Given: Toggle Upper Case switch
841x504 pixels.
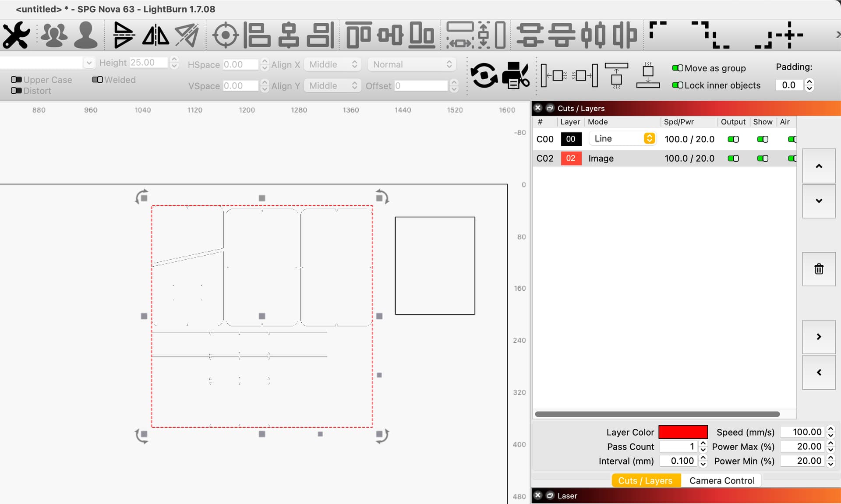Looking at the screenshot, I should (x=16, y=80).
